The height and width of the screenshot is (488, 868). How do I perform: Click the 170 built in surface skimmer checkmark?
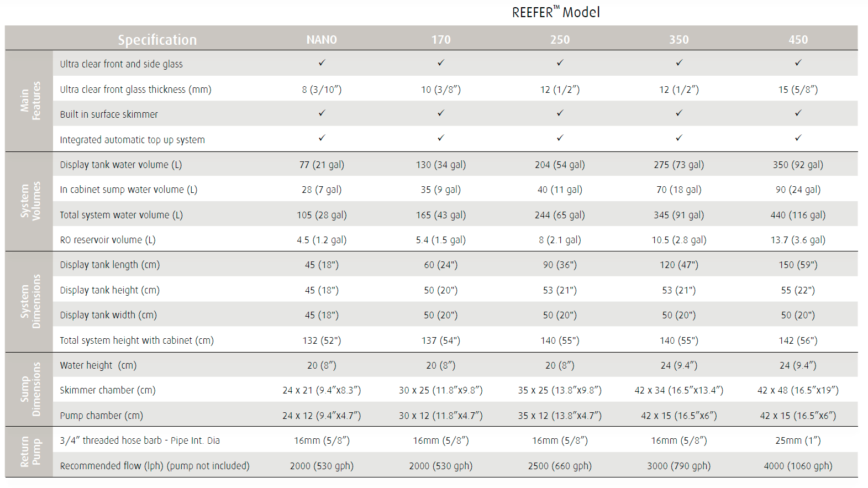pos(441,113)
